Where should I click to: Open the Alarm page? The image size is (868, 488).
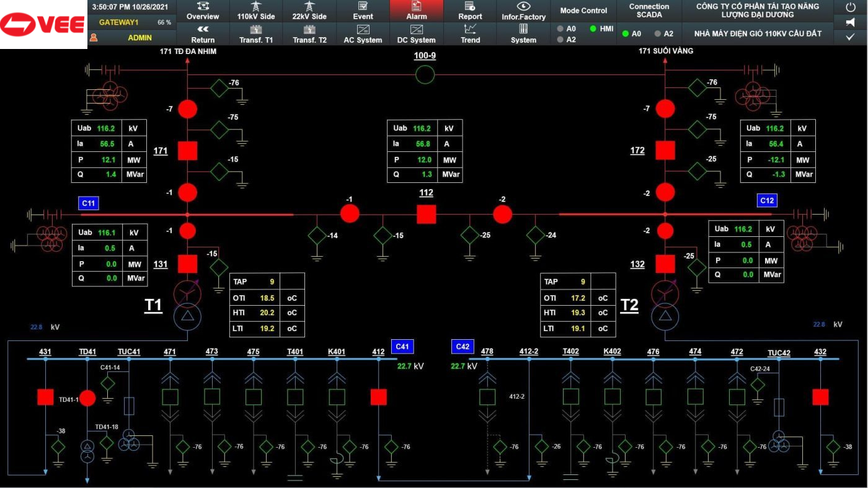point(417,11)
